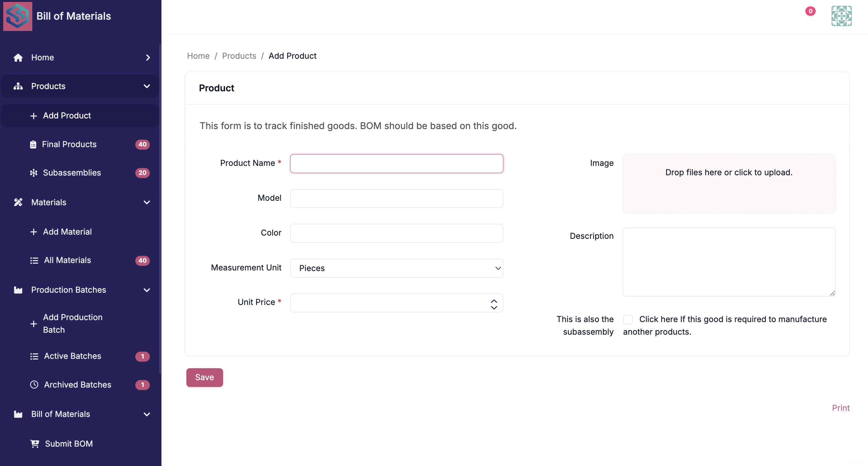Viewport: 868px width, 466px height.
Task: Click the Print link
Action: tap(840, 408)
